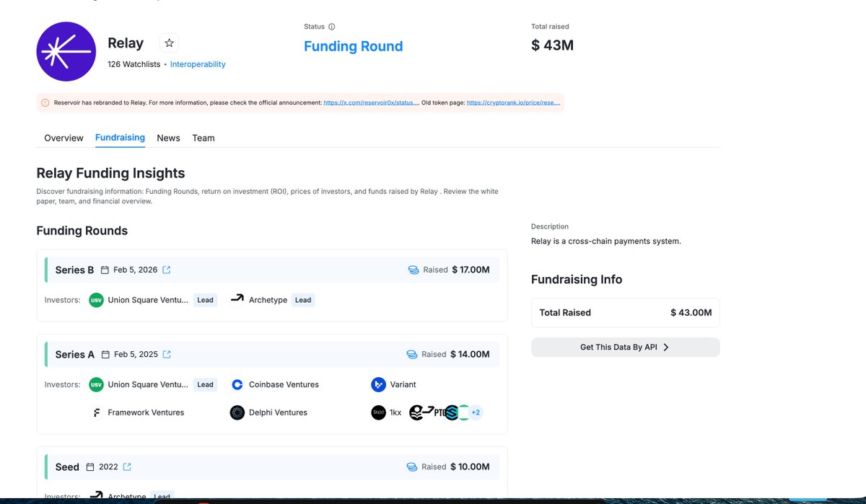The width and height of the screenshot is (866, 504).
Task: Open the Status info tooltip icon
Action: click(x=332, y=27)
